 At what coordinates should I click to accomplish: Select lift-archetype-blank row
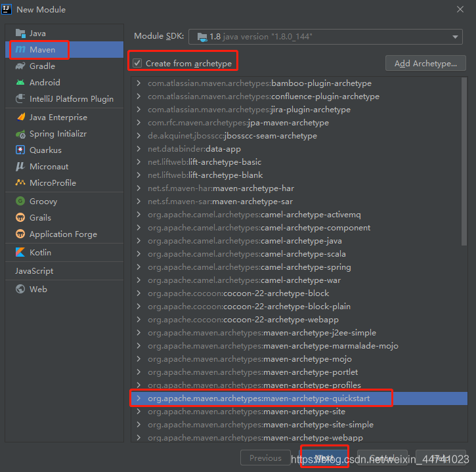point(299,175)
